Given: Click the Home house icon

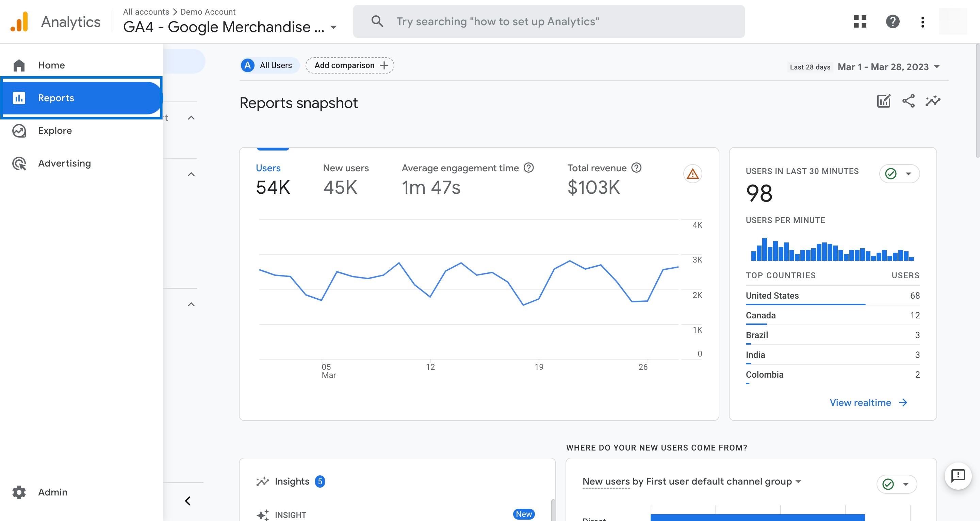Looking at the screenshot, I should point(19,65).
